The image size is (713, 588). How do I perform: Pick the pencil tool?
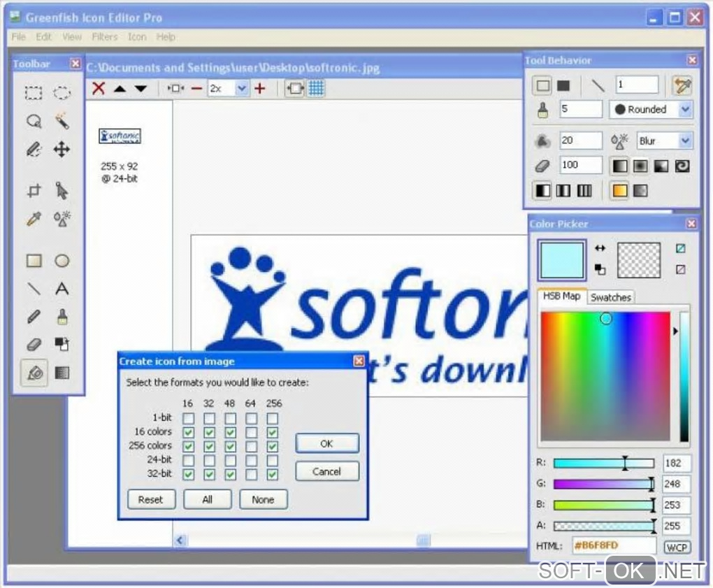[x=34, y=317]
